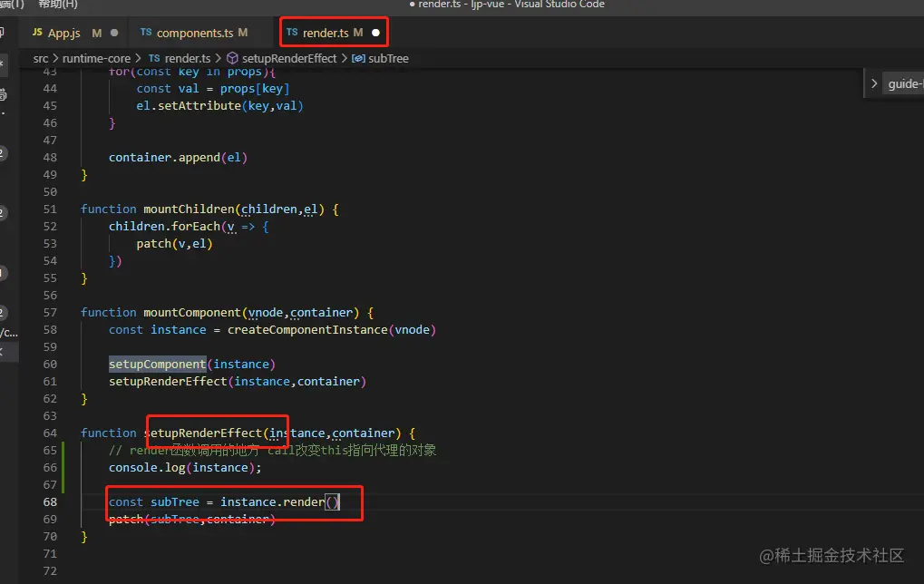Close App.js via its unsaved dot
Viewport: 924px width, 584px height.
point(114,33)
